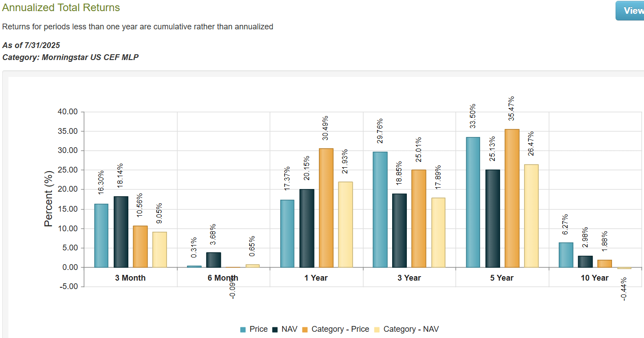Click the Annualized Total Returns heading
Screen dimensions: 644x338
click(61, 8)
